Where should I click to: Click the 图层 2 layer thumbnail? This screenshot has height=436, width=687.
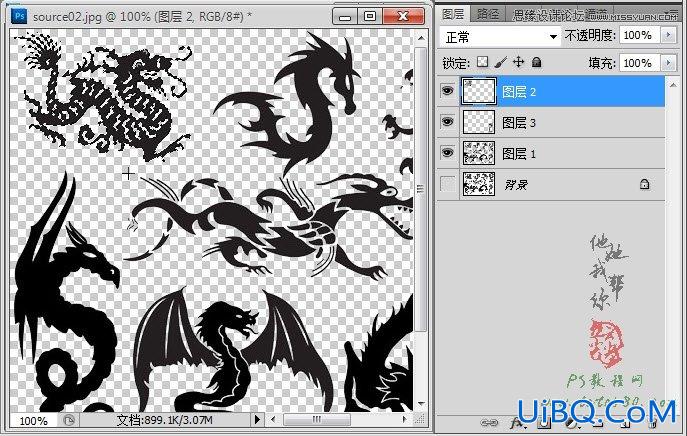[x=479, y=91]
